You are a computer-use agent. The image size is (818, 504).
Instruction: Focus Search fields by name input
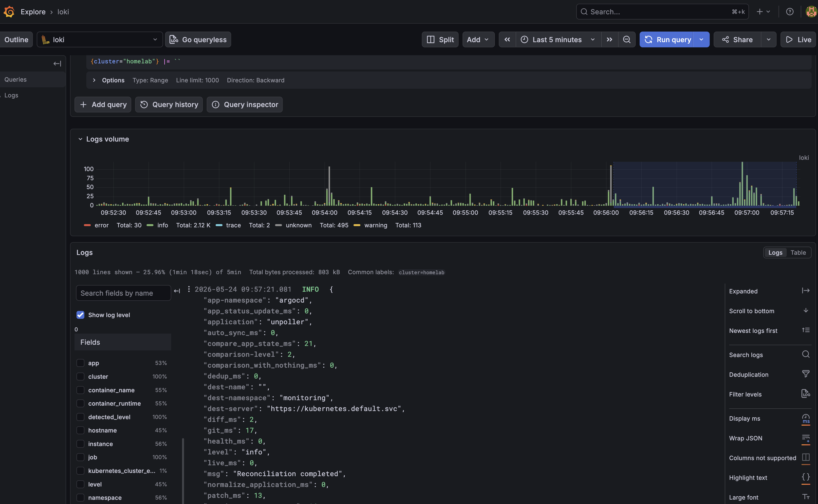[x=123, y=293]
